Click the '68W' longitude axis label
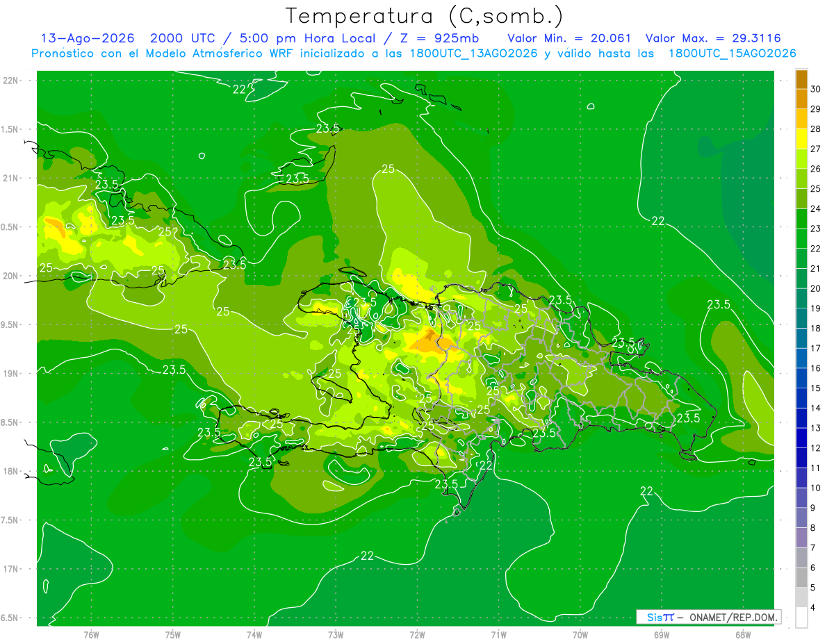 coord(743,634)
